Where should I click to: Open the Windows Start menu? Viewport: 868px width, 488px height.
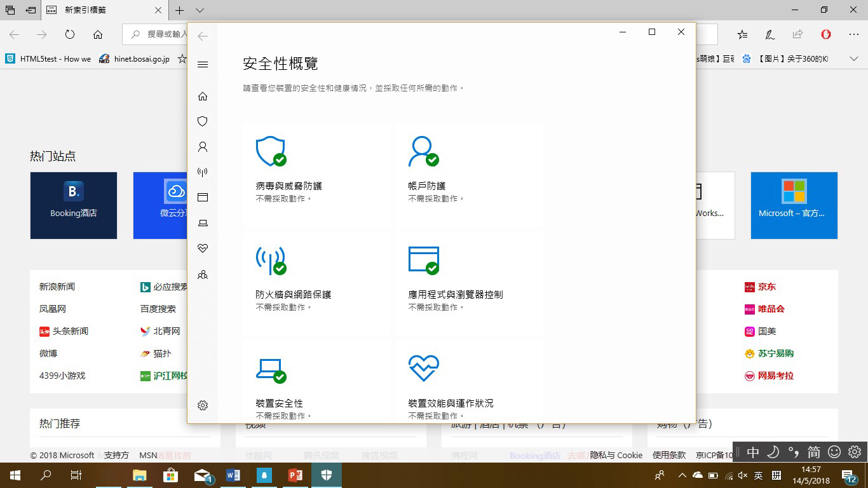[15, 475]
